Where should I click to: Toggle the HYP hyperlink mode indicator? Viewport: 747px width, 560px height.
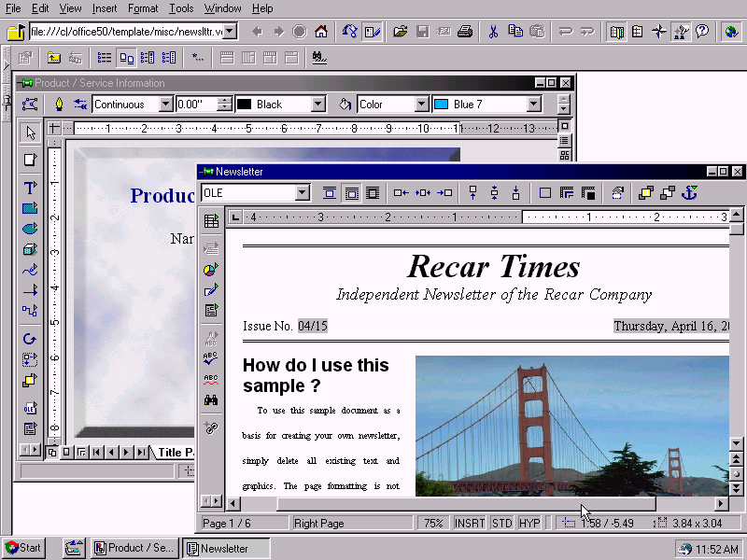pos(529,524)
